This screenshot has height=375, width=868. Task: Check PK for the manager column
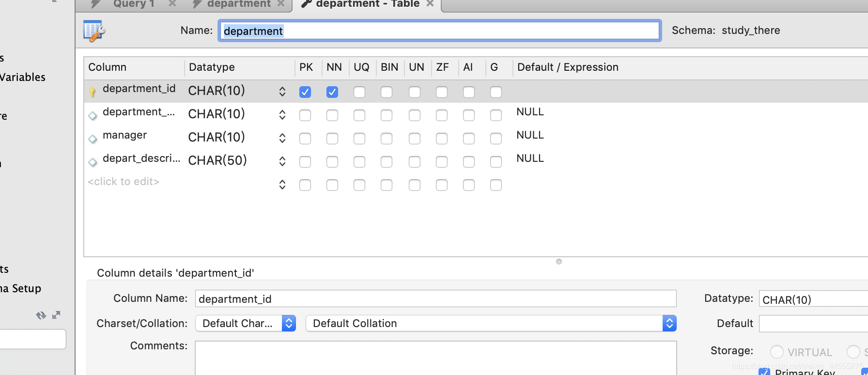[x=305, y=139]
